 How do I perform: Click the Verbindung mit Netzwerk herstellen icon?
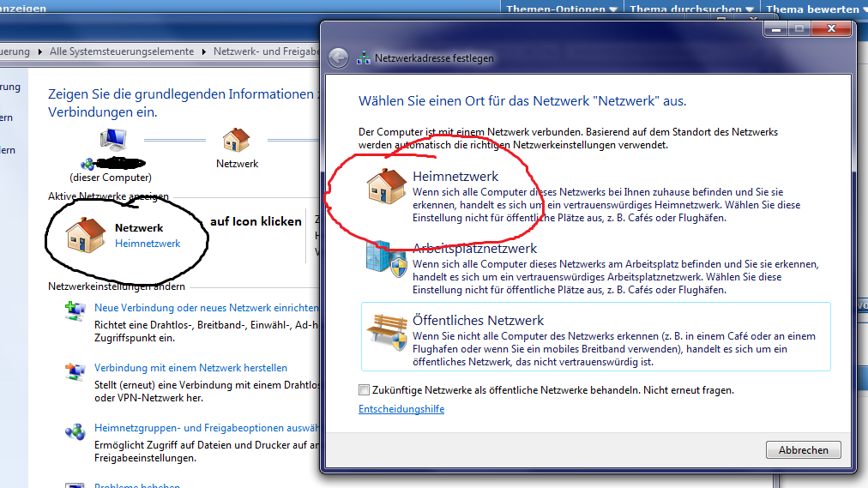click(75, 371)
